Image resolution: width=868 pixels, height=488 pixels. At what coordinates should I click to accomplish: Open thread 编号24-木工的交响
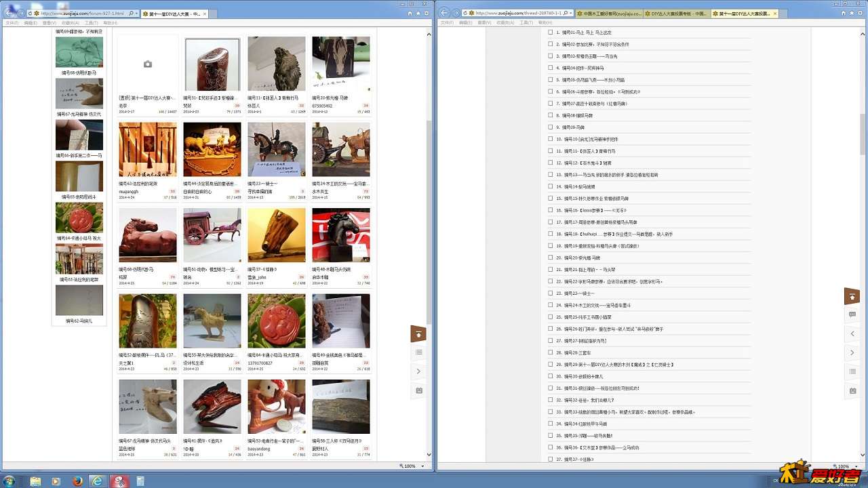click(x=340, y=184)
